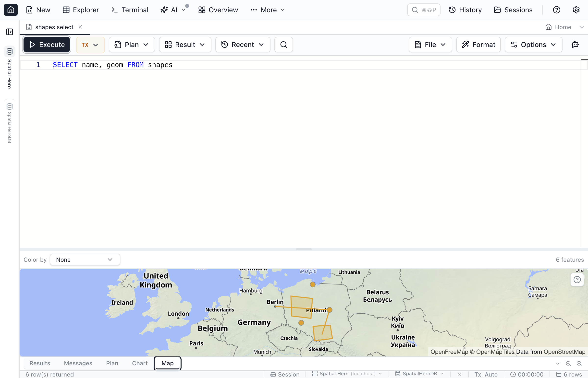Select Spatial Hero connection in sidebar
Viewport: 588px width, 378px height.
coord(10,68)
